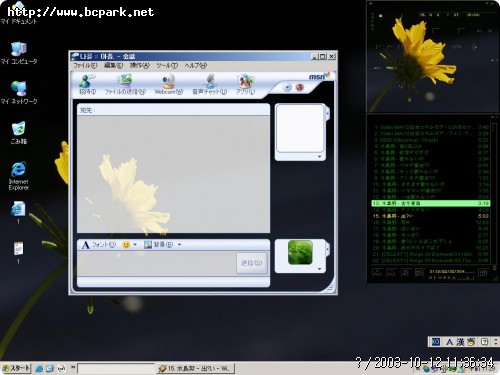Click the background (背景) picture icon
The height and width of the screenshot is (375, 500).
pos(148,245)
